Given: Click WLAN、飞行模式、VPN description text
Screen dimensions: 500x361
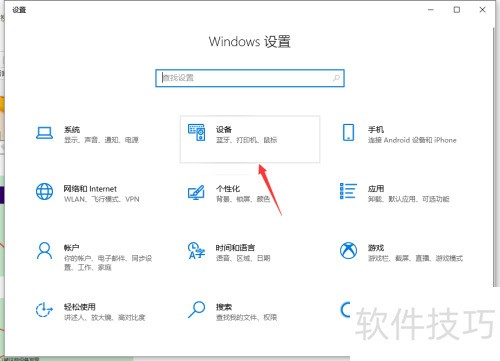Looking at the screenshot, I should 102,199.
